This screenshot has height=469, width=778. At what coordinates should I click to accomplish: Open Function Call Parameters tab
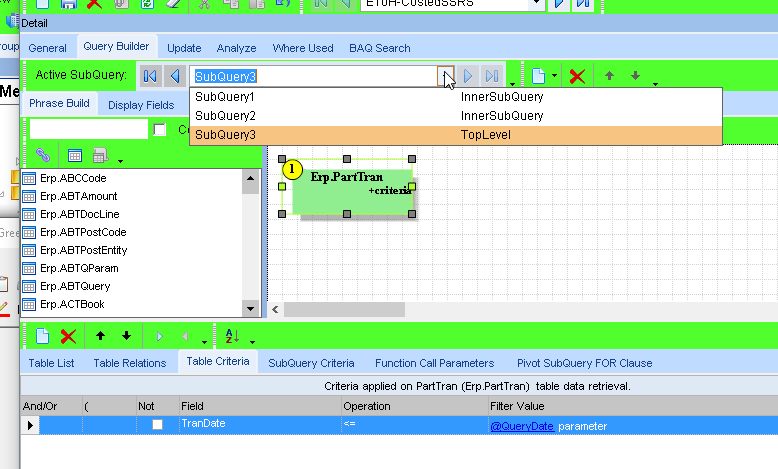[434, 363]
